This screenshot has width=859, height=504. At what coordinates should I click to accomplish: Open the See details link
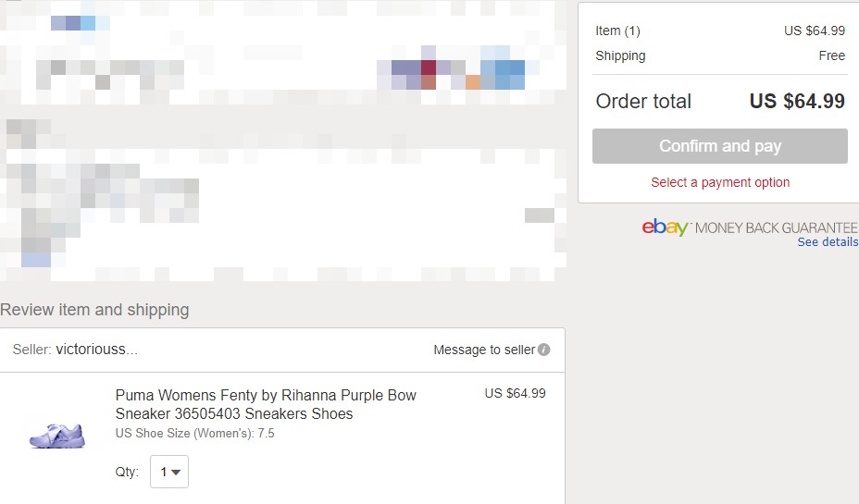point(828,242)
